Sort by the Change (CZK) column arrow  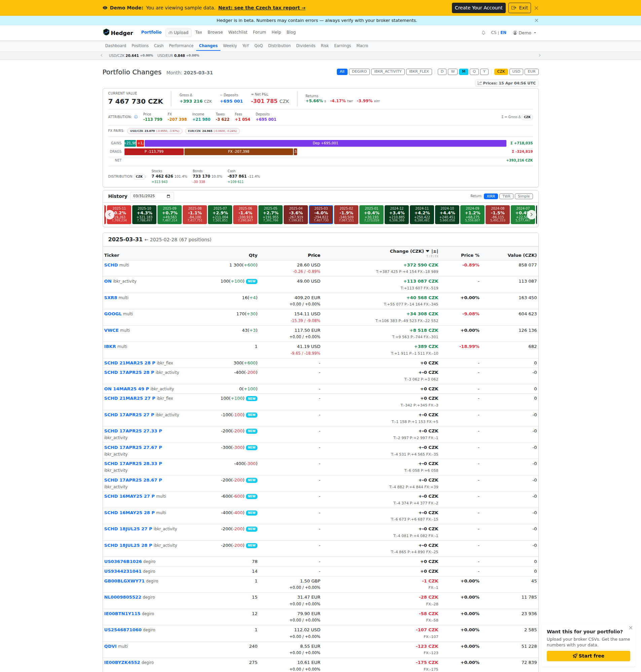(x=427, y=251)
